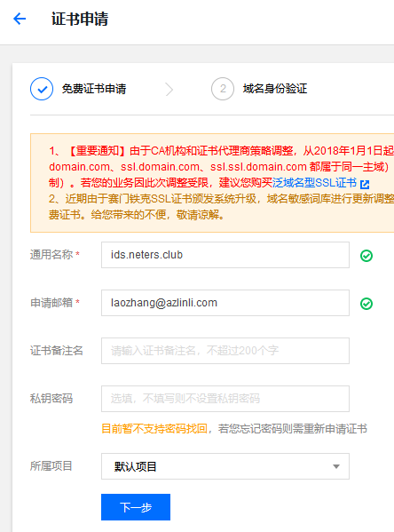
Task: Select the 免费证书申请 step label
Action: pos(94,89)
